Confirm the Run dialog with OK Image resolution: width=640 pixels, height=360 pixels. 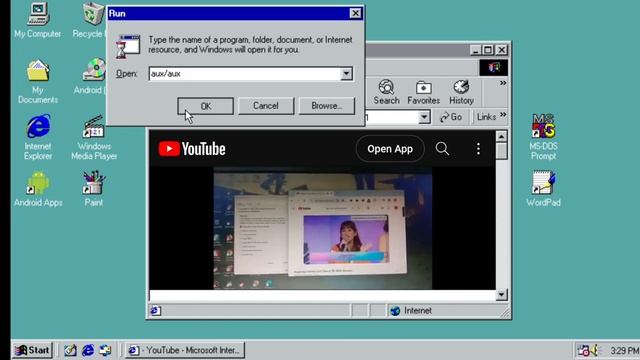click(205, 106)
